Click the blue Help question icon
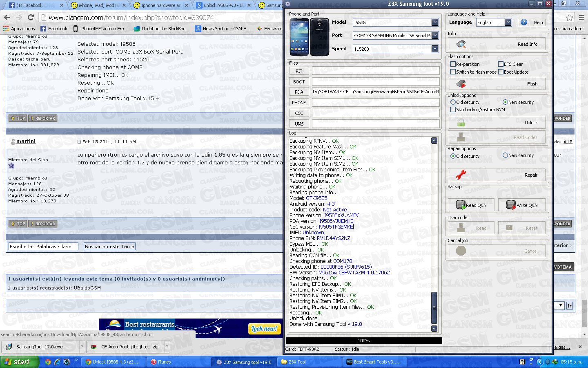The image size is (588, 368). (524, 22)
